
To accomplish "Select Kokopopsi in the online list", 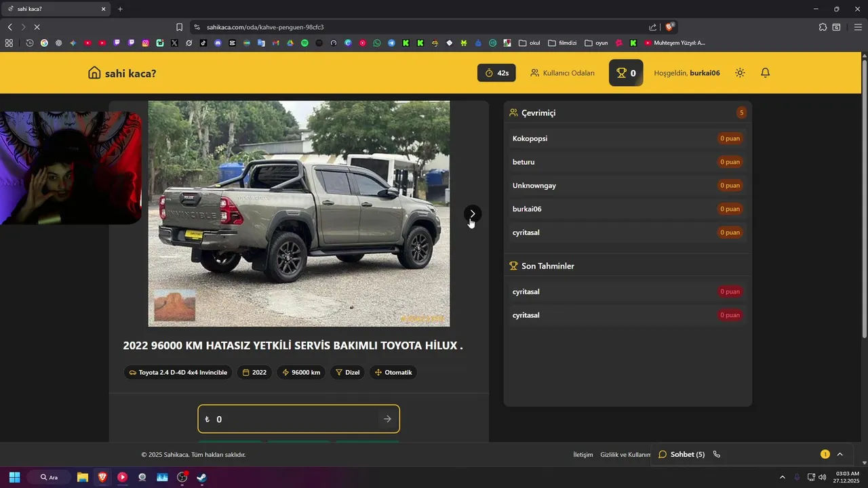I will point(627,138).
